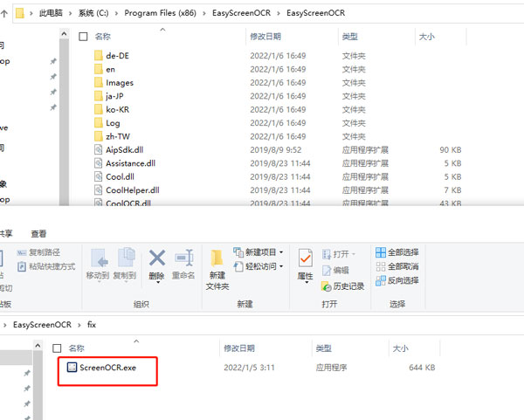The height and width of the screenshot is (420, 524).
Task: Create a new folder (新建文件夹)
Action: pos(217,270)
